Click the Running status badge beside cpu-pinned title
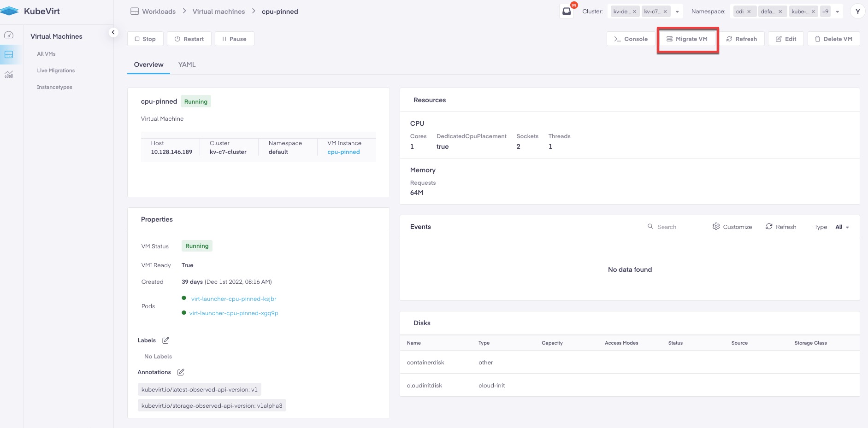This screenshot has height=428, width=868. (x=196, y=102)
